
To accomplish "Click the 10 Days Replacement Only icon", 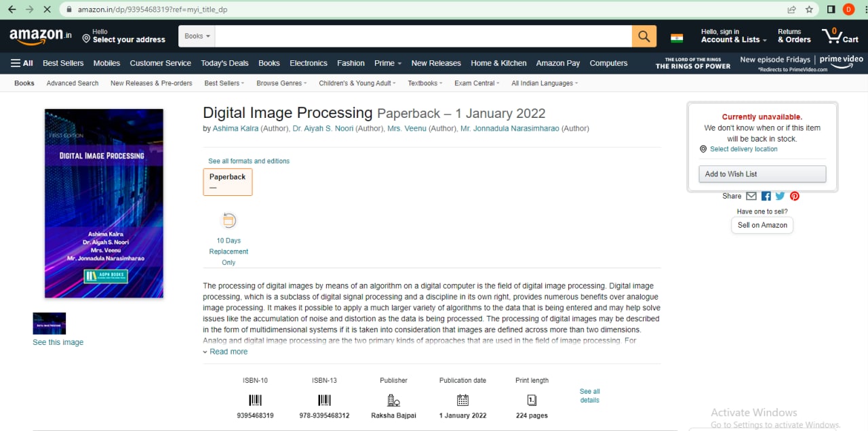I will pos(229,220).
